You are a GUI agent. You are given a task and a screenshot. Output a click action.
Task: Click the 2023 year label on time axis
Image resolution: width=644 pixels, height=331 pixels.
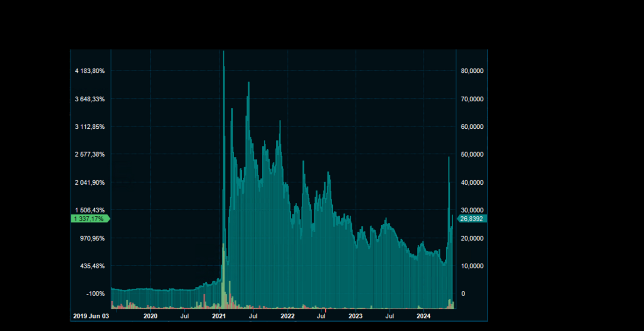[x=356, y=316]
